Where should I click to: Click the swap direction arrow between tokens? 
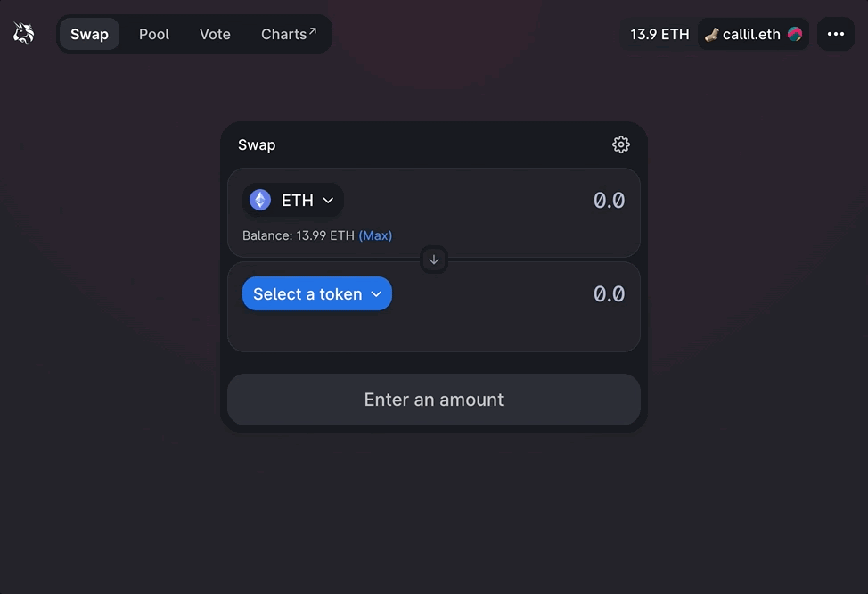pyautogui.click(x=434, y=260)
